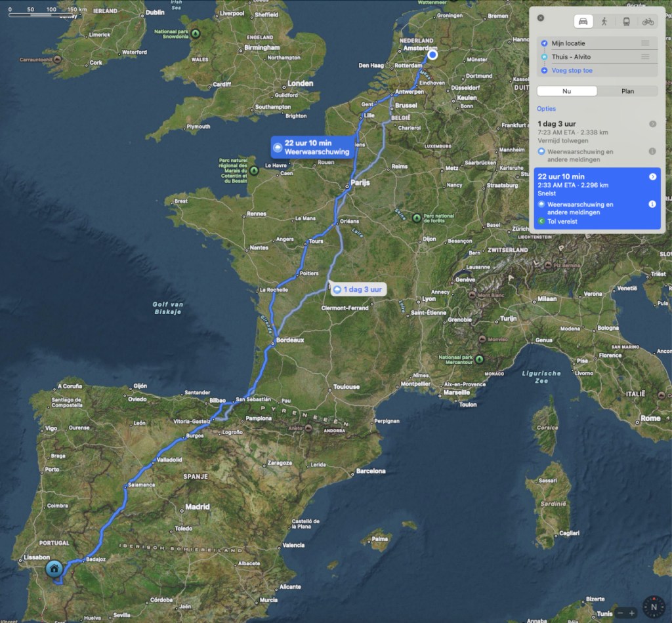Switch to walking directions
Image resolution: width=672 pixels, height=623 pixels.
coord(604,21)
